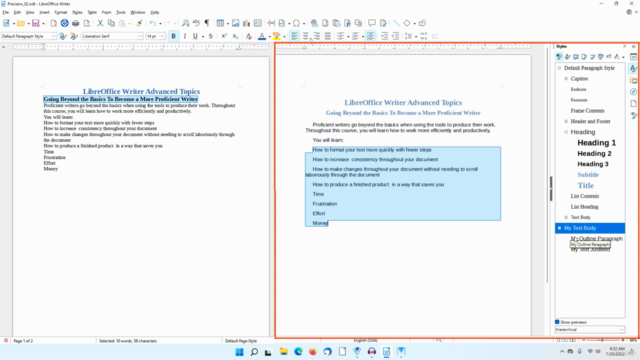Toggle Bold formatting
Image resolution: width=640 pixels, height=360 pixels.
click(x=173, y=36)
